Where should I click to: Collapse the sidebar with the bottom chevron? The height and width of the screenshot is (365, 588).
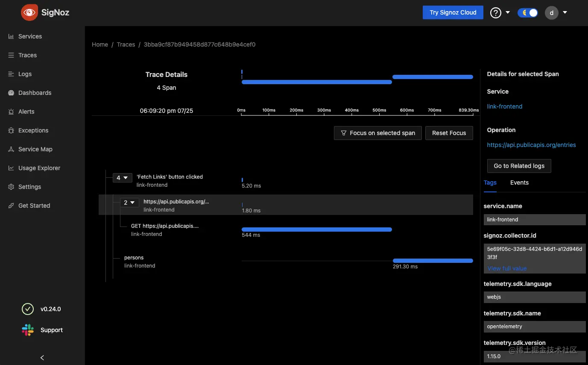coord(42,358)
